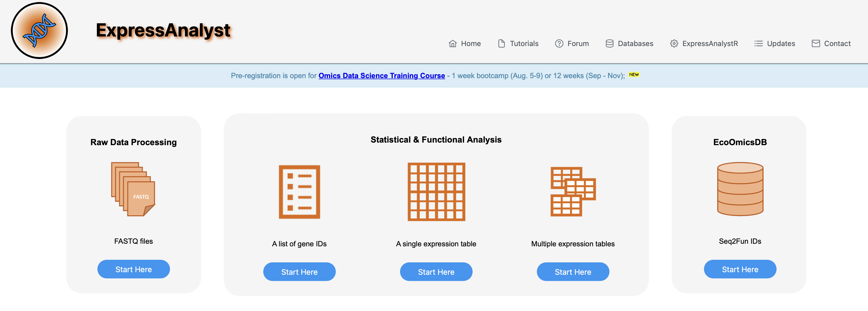Start Here under Seq2Fun IDs

(740, 269)
